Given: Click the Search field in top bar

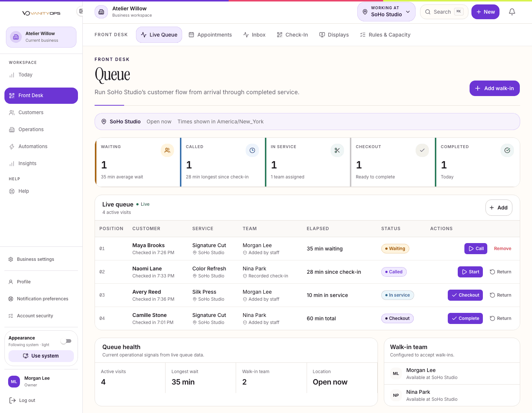Looking at the screenshot, I should [x=444, y=12].
